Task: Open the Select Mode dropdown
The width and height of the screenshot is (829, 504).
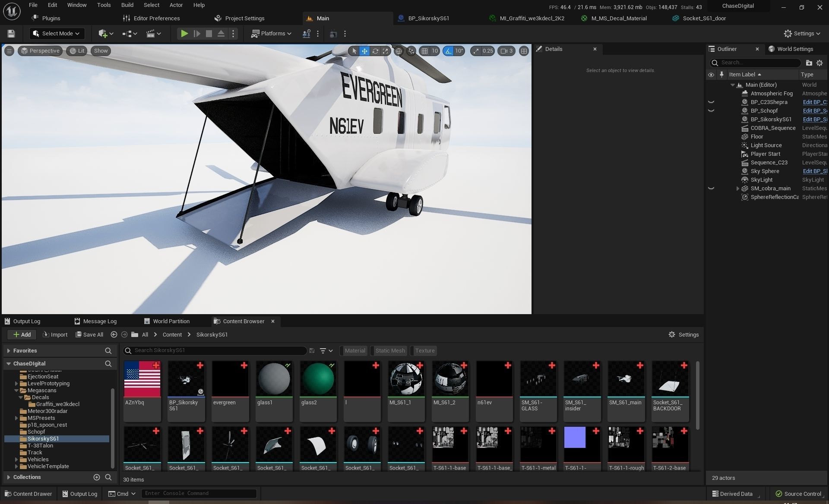Action: (57, 34)
